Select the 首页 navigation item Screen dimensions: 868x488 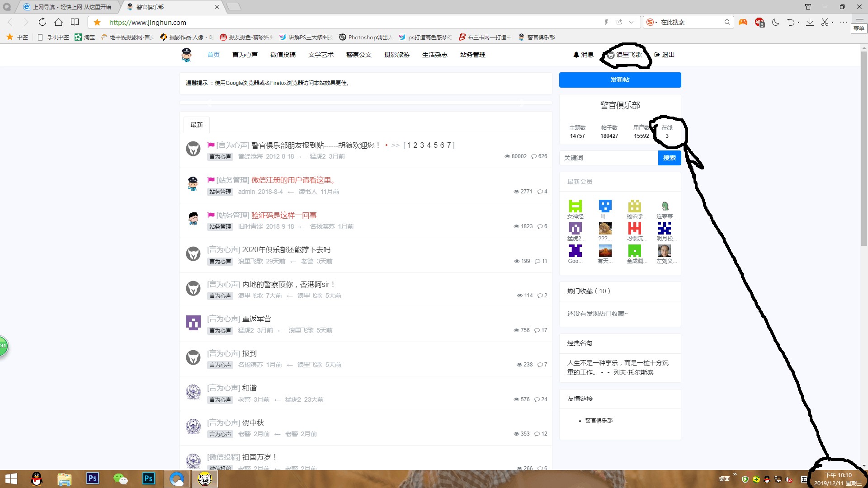(213, 55)
